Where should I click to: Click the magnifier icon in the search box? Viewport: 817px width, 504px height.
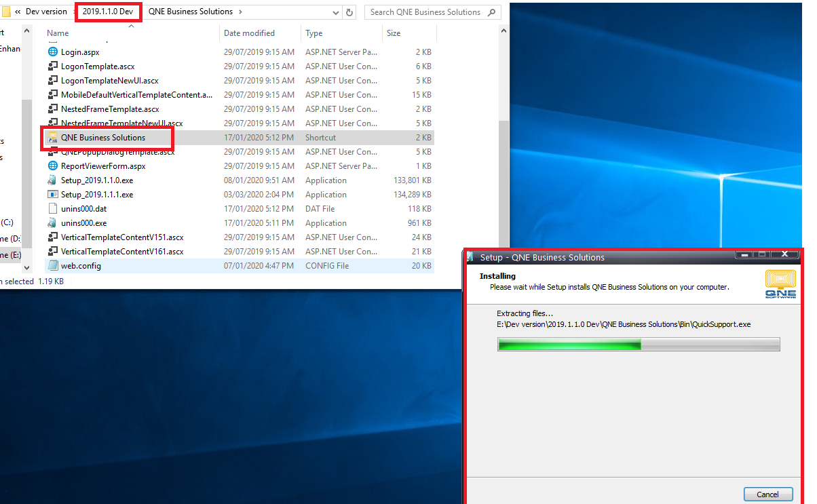(x=491, y=12)
